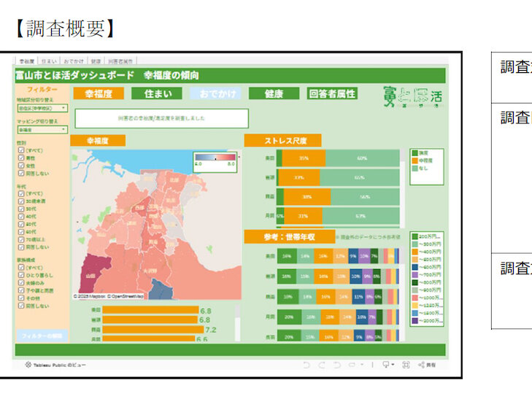Open the 地域区分切り替え dropdown
This screenshot has height=399, width=532.
pyautogui.click(x=42, y=108)
